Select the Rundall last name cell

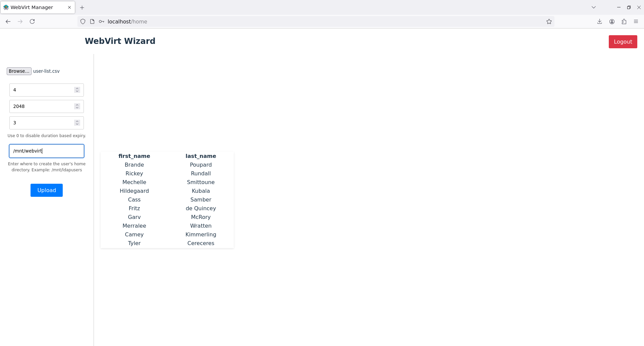coord(201,173)
